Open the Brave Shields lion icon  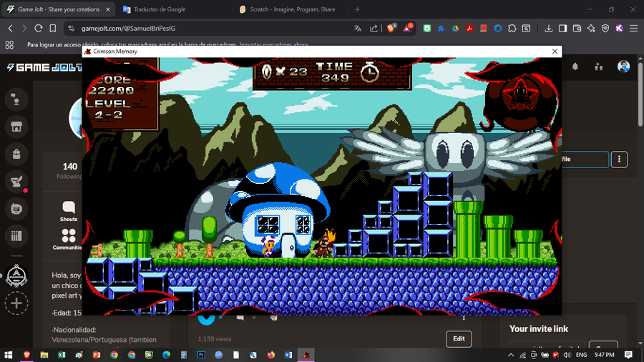tap(391, 28)
